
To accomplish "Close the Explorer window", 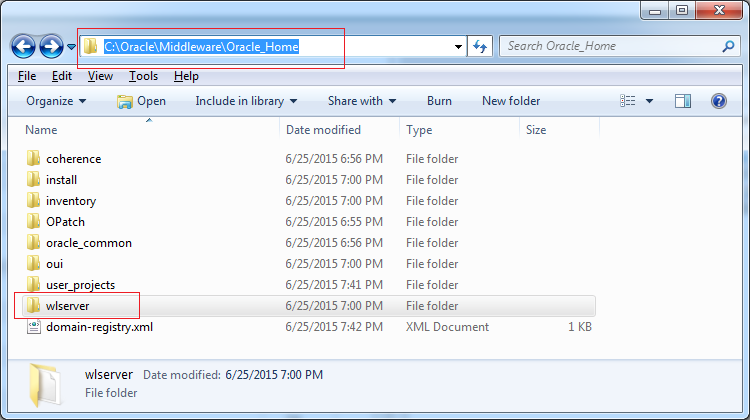I will (719, 11).
